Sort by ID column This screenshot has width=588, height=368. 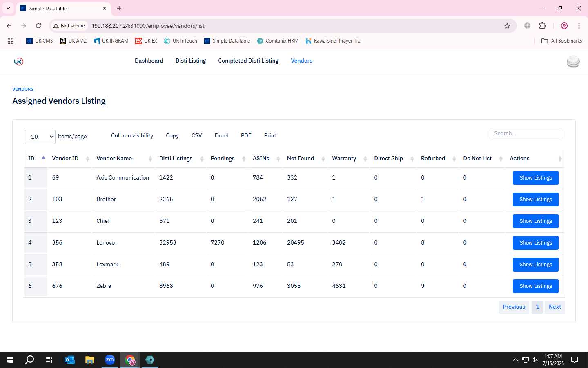36,158
